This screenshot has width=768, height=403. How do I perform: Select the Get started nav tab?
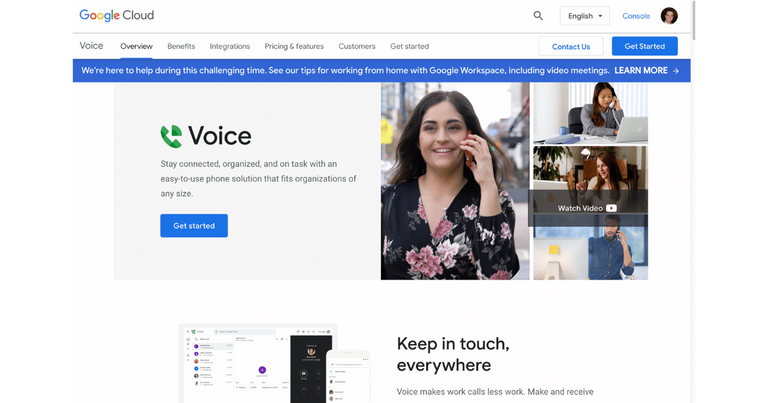coord(409,46)
